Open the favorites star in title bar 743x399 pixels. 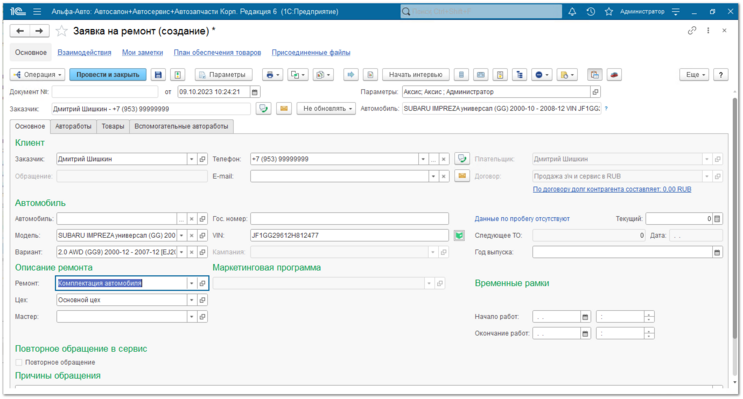pyautogui.click(x=609, y=12)
